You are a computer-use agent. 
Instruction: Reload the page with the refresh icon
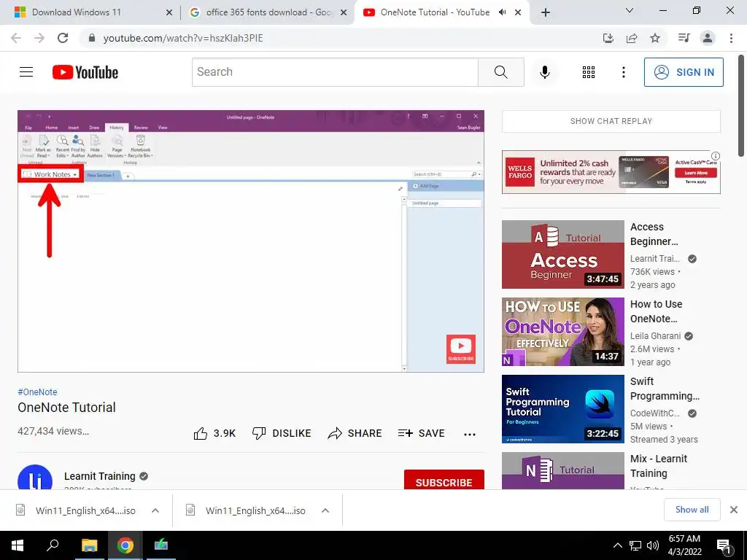point(63,38)
